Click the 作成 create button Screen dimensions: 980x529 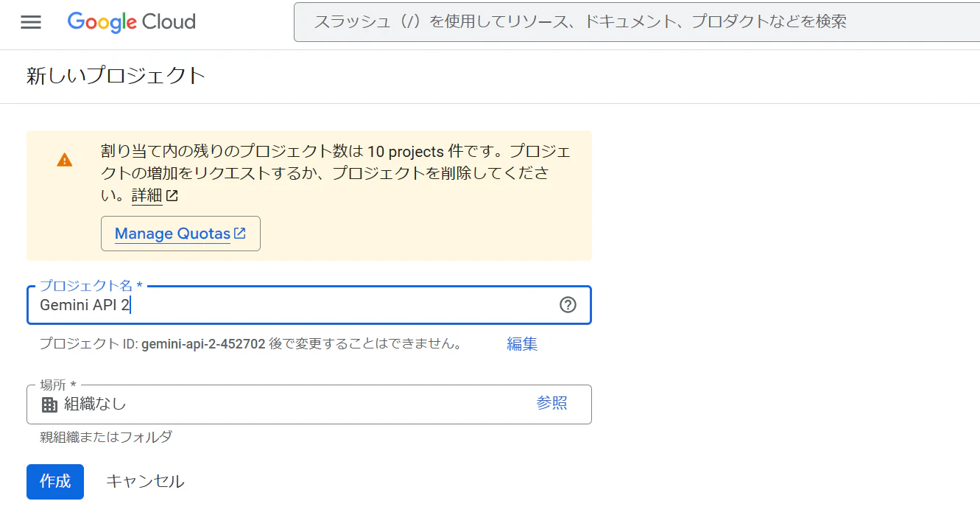coord(55,482)
